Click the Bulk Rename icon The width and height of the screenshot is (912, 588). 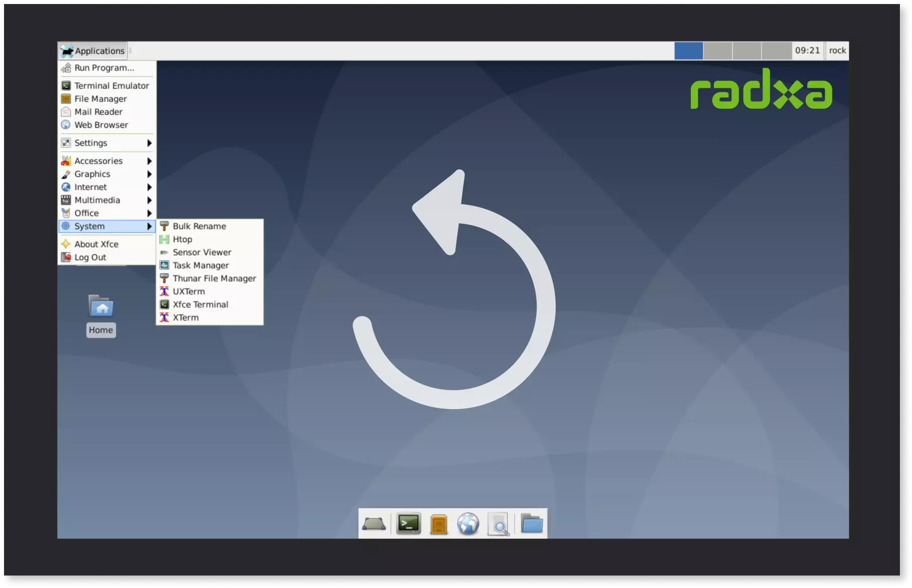click(164, 227)
